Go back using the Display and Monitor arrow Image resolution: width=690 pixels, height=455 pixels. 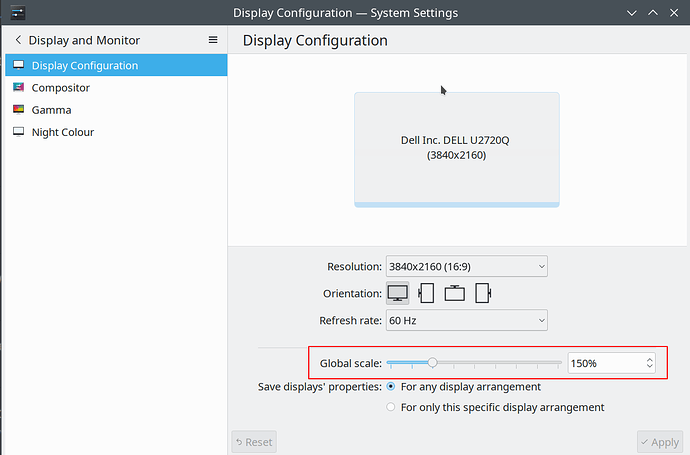point(18,40)
